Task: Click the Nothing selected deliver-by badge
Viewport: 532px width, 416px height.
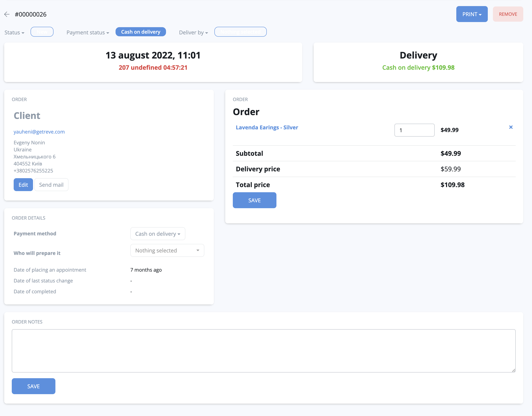Action: coord(240,32)
